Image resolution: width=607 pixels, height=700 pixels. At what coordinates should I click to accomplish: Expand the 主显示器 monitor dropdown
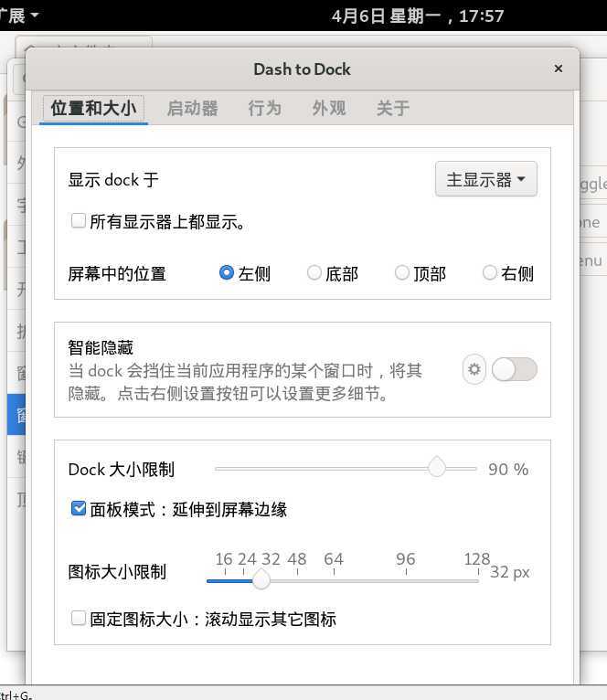pyautogui.click(x=486, y=179)
